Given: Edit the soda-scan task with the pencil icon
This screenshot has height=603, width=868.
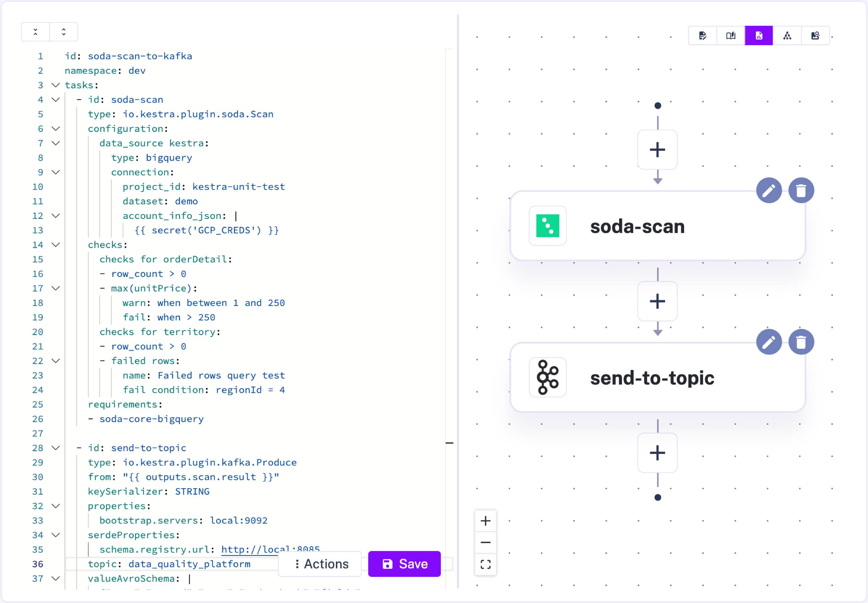Looking at the screenshot, I should [769, 190].
